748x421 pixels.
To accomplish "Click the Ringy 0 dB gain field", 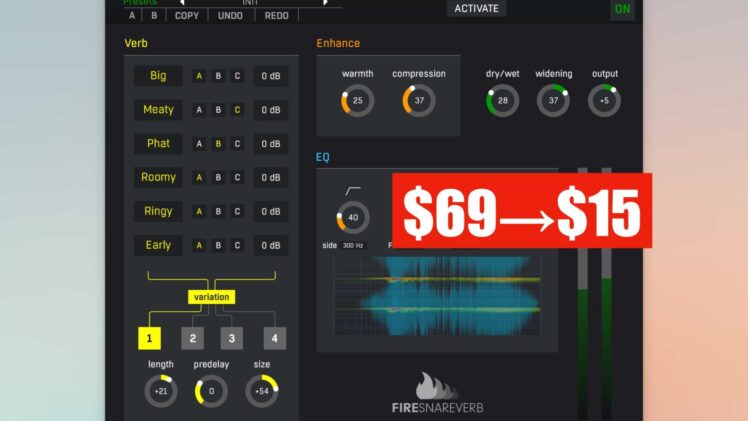I will pos(270,211).
